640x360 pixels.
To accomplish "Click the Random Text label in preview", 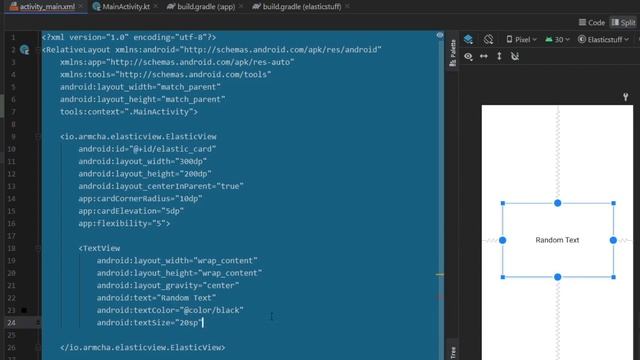I will 557,240.
